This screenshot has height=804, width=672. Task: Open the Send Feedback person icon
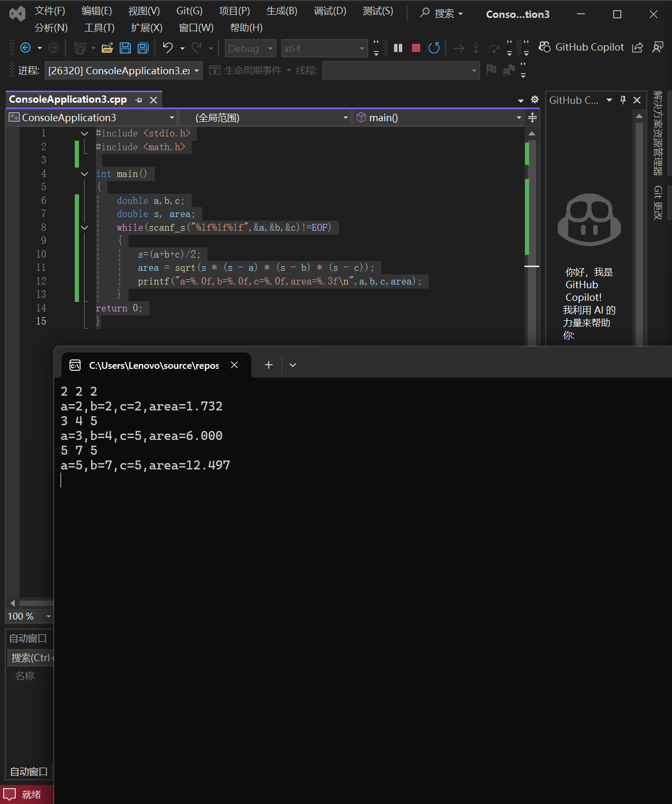pos(657,47)
